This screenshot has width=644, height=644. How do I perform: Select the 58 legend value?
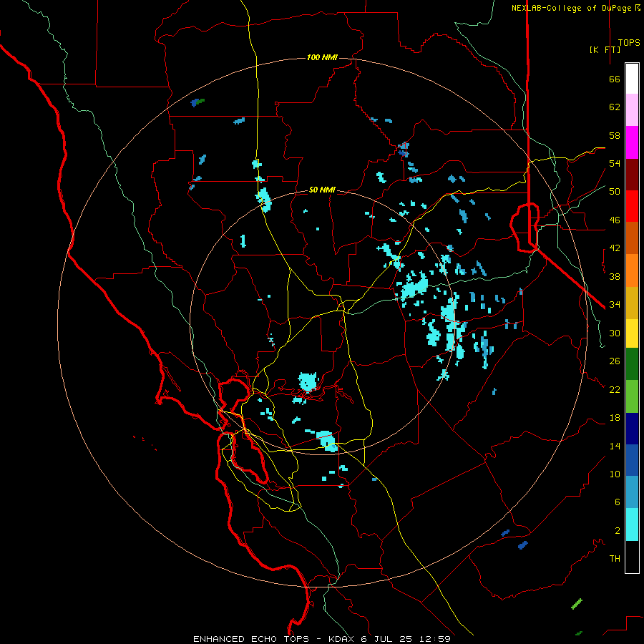(615, 135)
